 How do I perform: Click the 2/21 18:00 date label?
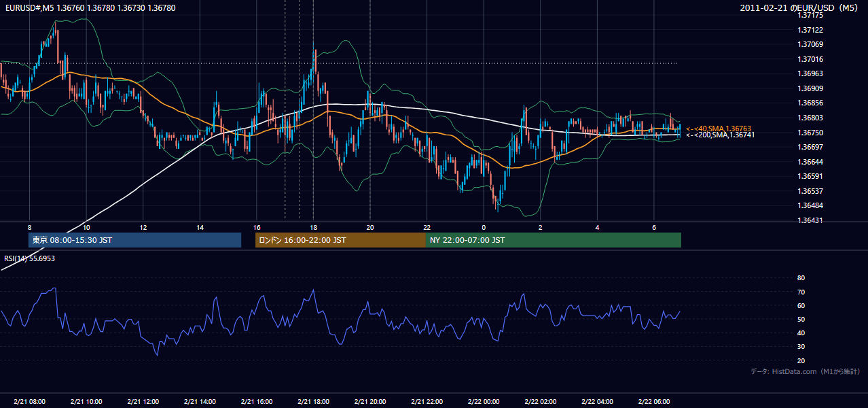313,402
